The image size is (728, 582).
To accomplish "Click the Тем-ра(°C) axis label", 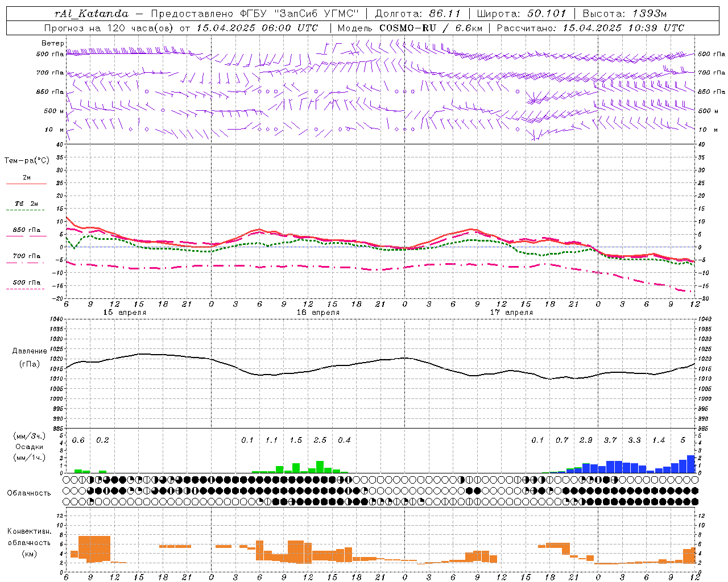I will 27,161.
